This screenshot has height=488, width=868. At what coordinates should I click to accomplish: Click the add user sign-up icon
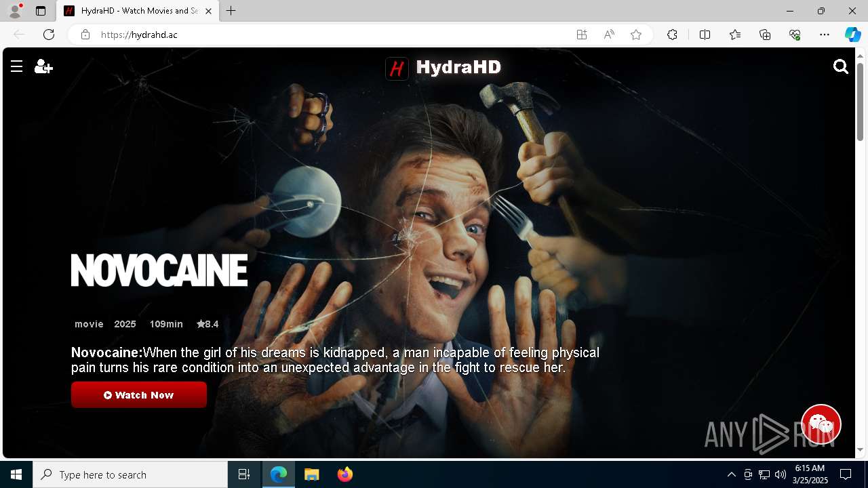tap(43, 66)
